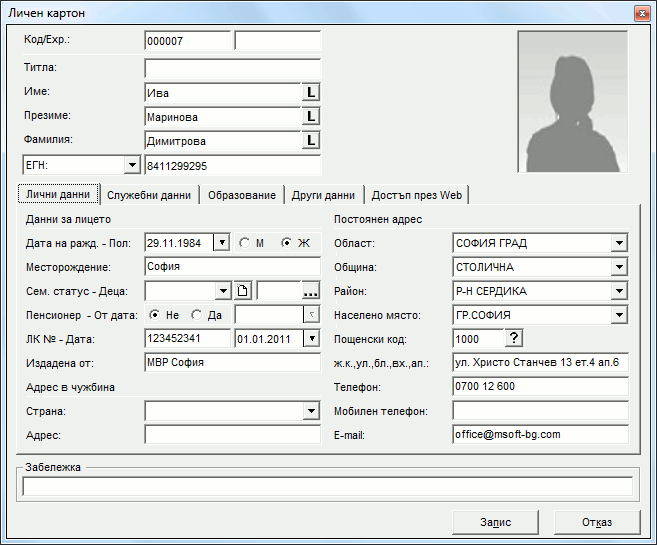Click the L button next to Презиме field

311,117
